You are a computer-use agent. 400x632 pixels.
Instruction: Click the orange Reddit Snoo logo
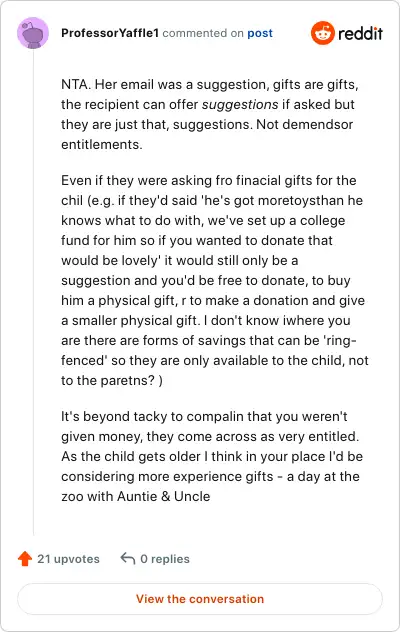(323, 33)
